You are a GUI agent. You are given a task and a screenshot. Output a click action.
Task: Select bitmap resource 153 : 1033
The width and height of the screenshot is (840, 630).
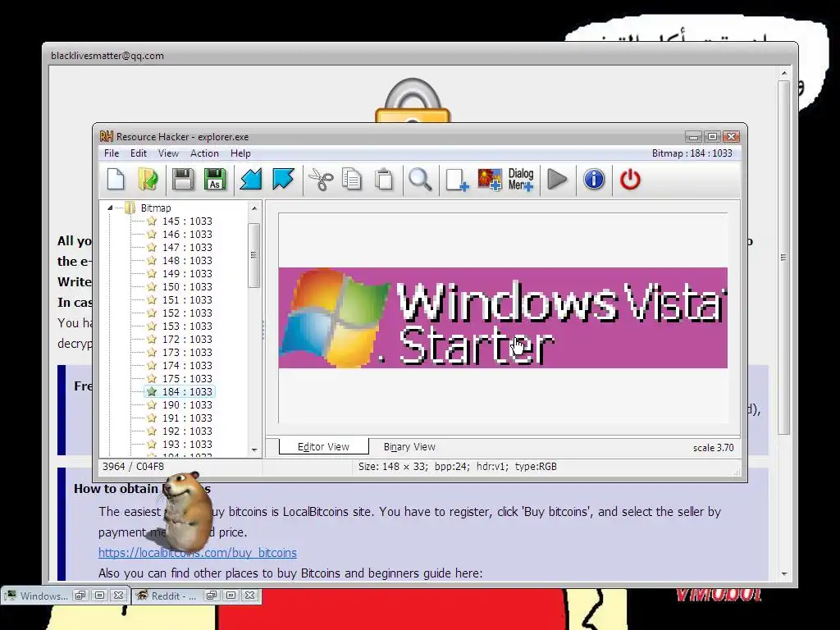[x=187, y=326]
